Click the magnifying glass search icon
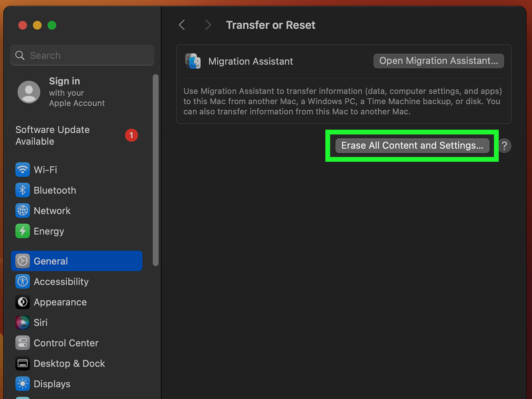This screenshot has width=532, height=399. coord(20,55)
